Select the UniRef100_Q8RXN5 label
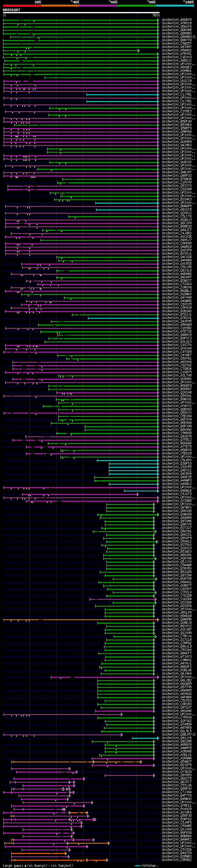 pyautogui.click(x=177, y=30)
